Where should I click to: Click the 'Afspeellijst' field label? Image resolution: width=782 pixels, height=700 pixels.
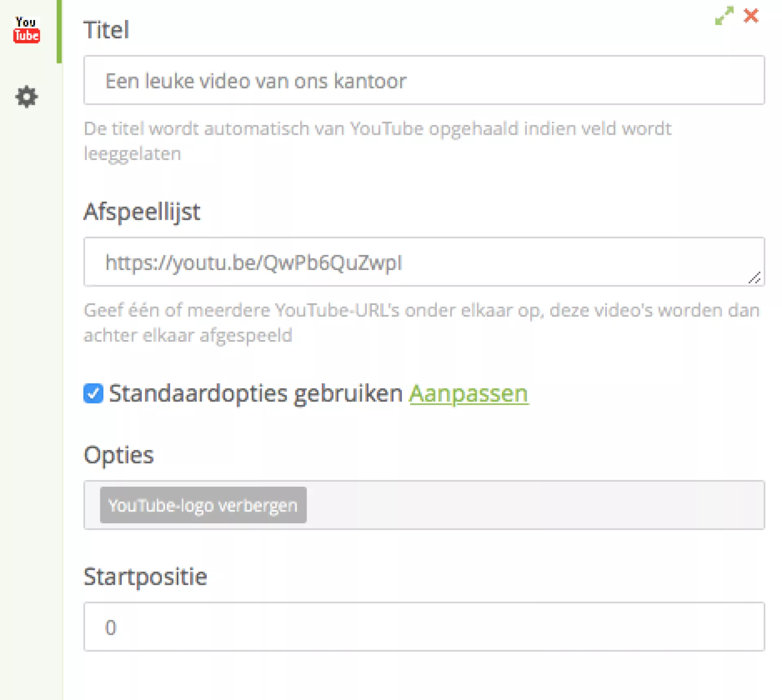[142, 212]
